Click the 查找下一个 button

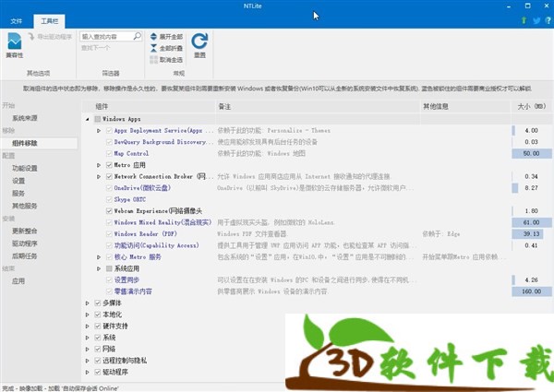[95, 48]
